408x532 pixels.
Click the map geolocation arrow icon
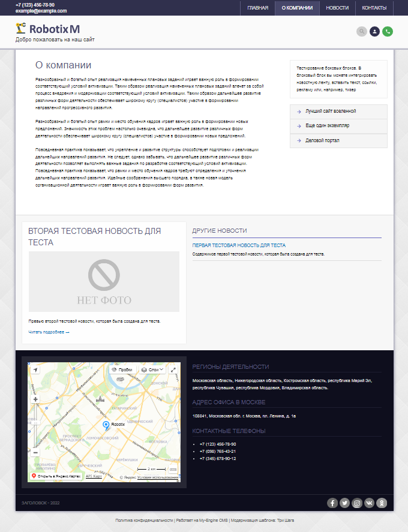(35, 370)
